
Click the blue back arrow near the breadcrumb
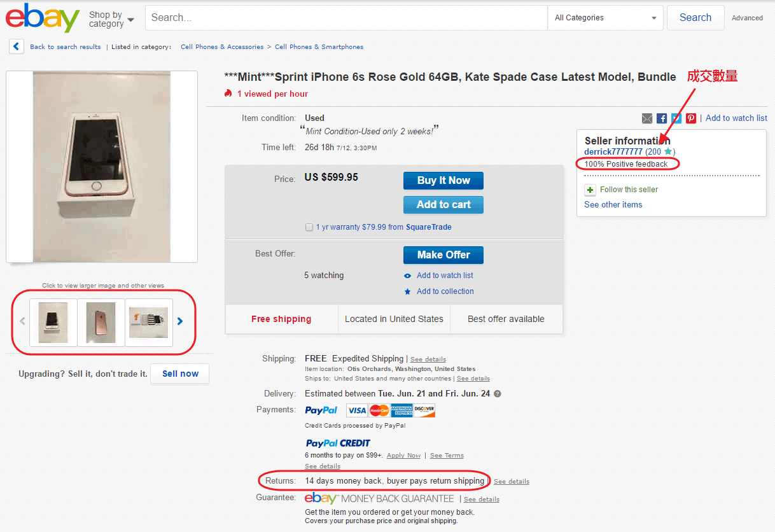coord(17,46)
